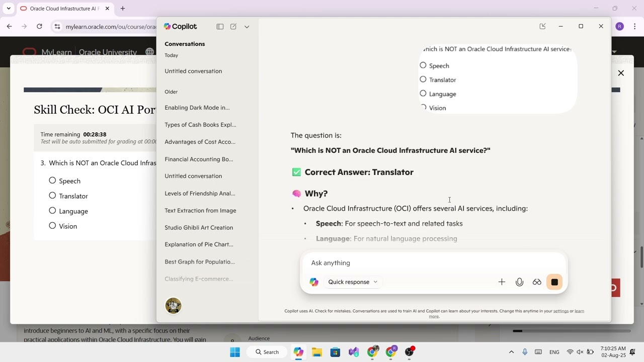Screen dimensions: 644x362
Task: Toggle the Copilot sidebar panel icon
Action: point(220,27)
